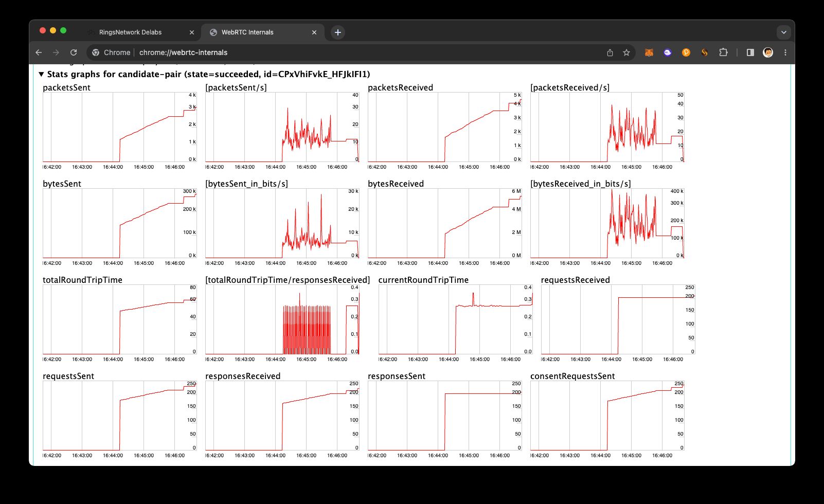Click the responsesSent label text

(x=397, y=376)
